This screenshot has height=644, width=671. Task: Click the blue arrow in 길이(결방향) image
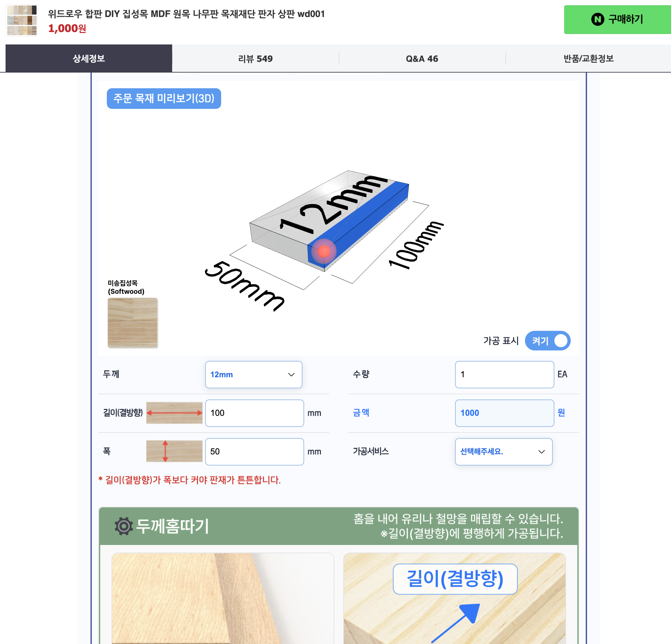tap(456, 623)
